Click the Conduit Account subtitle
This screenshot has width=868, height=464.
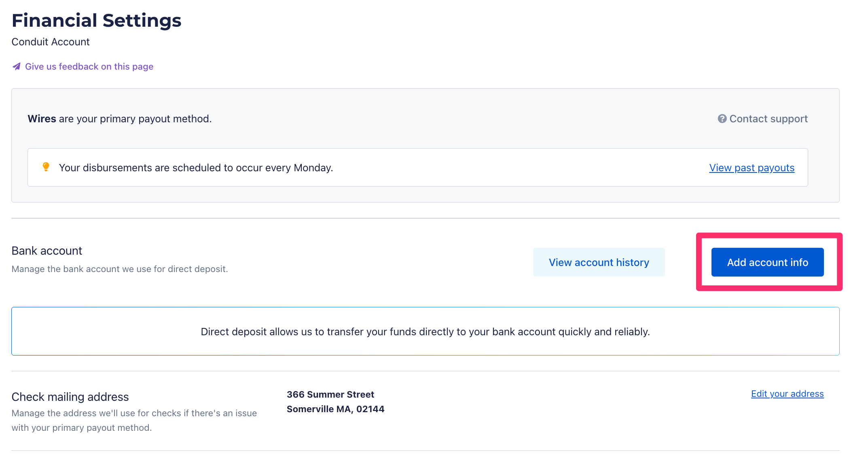point(51,42)
